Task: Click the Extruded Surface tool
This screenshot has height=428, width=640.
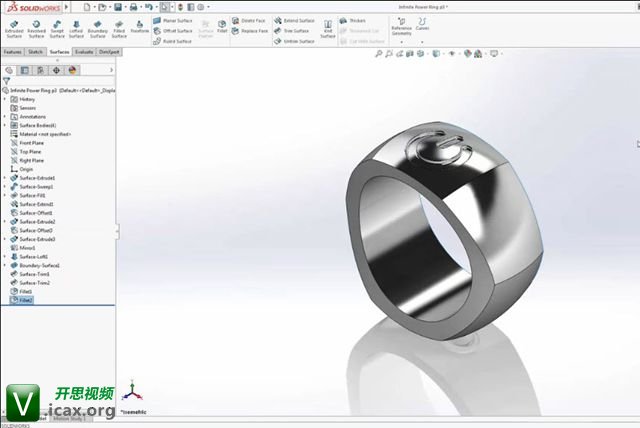Action: (14, 29)
